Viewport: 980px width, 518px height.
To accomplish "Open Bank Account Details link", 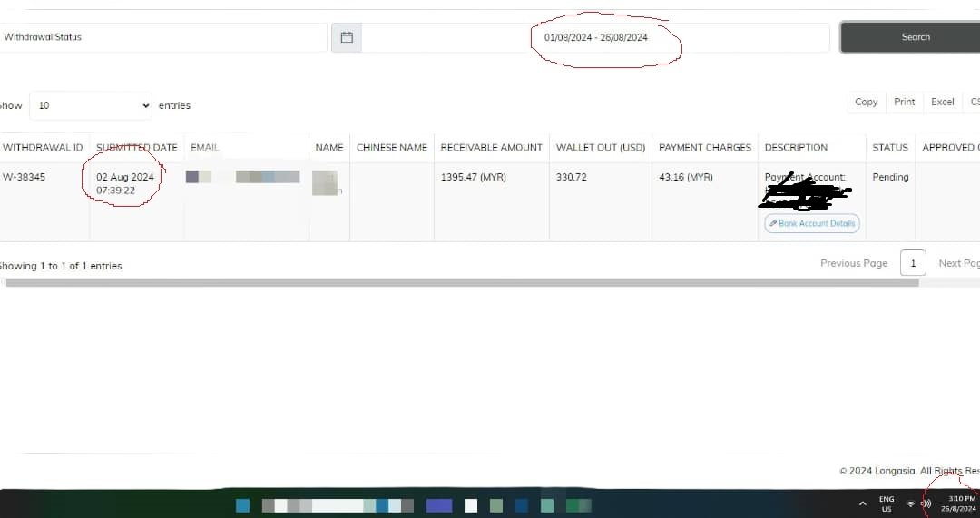I will click(x=812, y=223).
